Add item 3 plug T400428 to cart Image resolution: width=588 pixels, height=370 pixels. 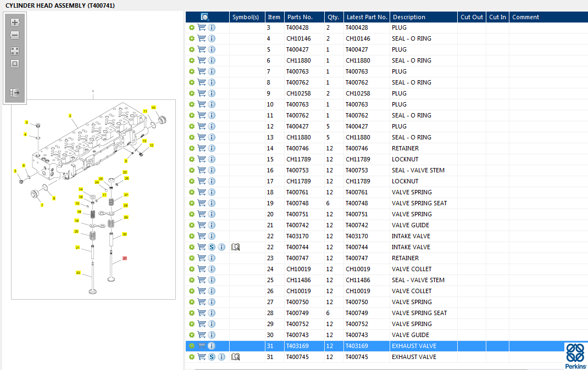click(202, 27)
